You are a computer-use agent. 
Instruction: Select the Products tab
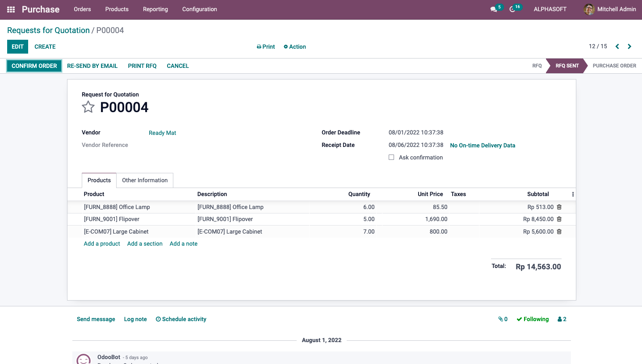click(x=99, y=180)
